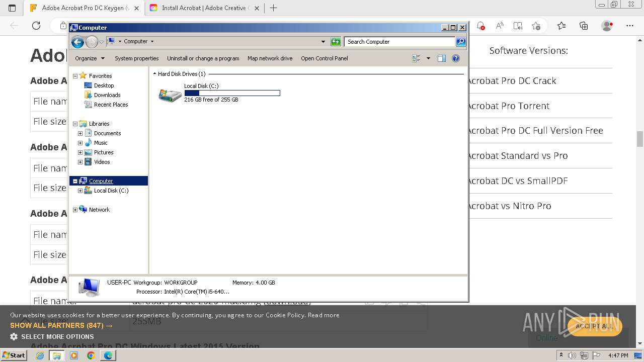The image size is (644, 362).
Task: Collapse the Hard Disk Drives group
Action: coord(155,74)
